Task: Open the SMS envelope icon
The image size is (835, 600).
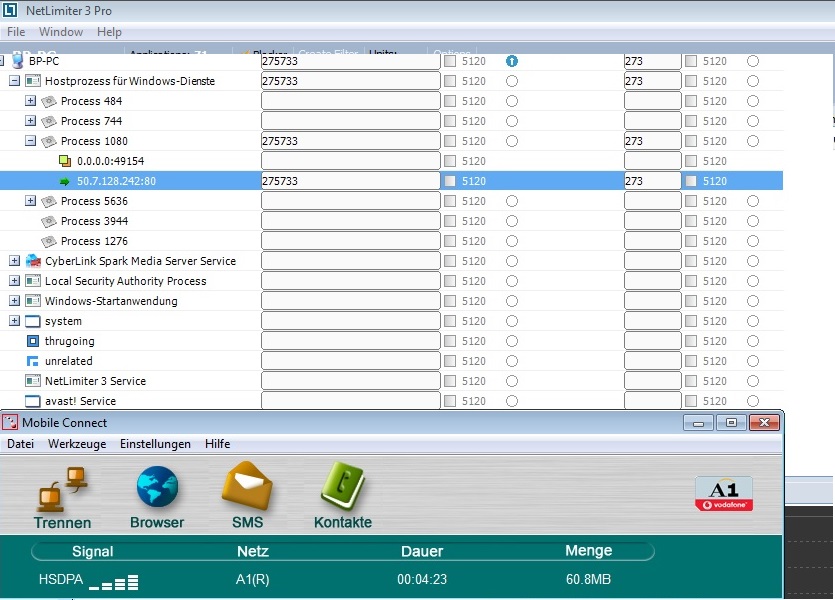Action: point(247,486)
